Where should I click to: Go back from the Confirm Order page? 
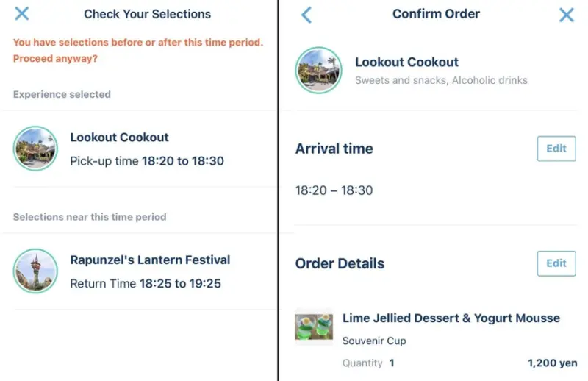306,14
